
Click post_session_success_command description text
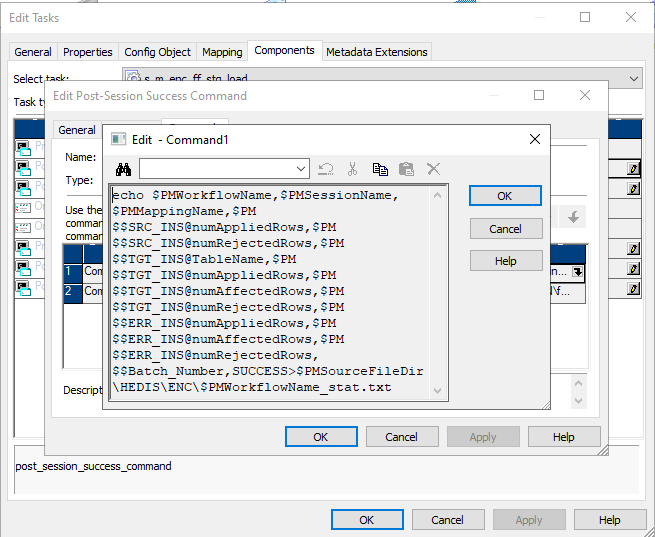(93, 466)
